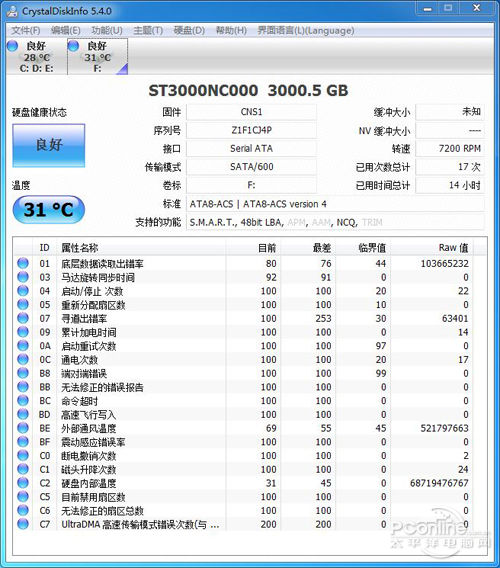Click the ST3000NC000 3000.5 GB drive title
500x568 pixels.
[x=248, y=91]
